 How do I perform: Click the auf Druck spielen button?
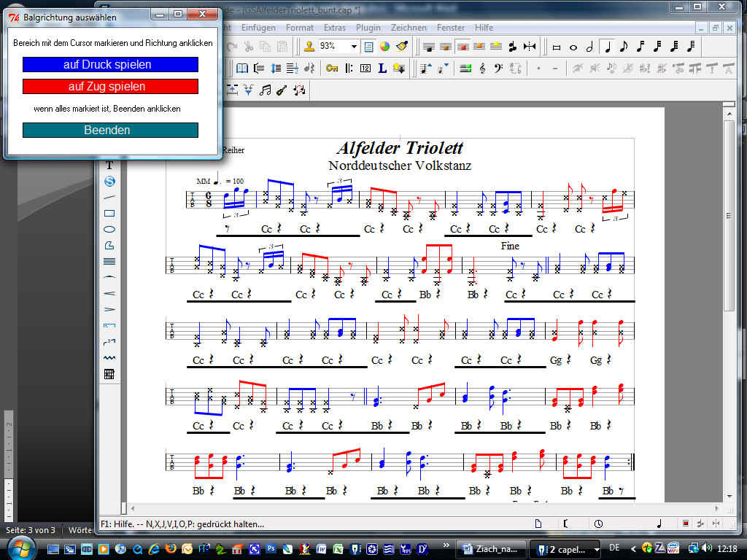(110, 65)
